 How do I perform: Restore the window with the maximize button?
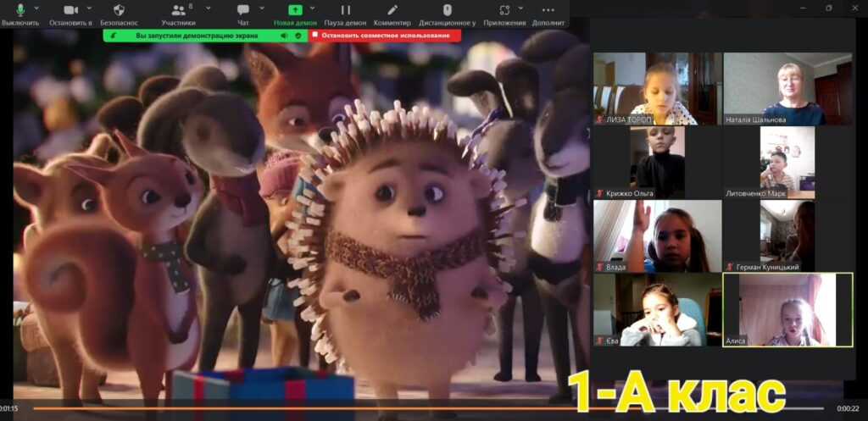point(829,8)
